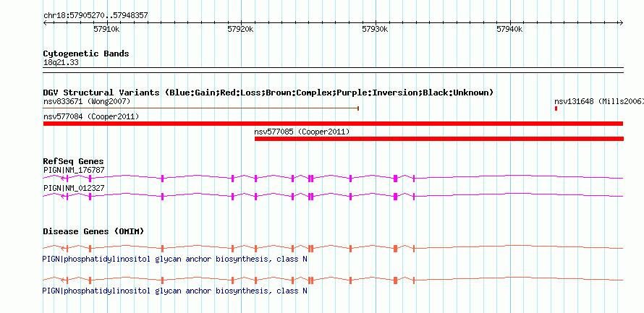Screen dimensions: 644x313
Task: Click the strand arrow on NM_012327 transcript
Action: click(64, 197)
